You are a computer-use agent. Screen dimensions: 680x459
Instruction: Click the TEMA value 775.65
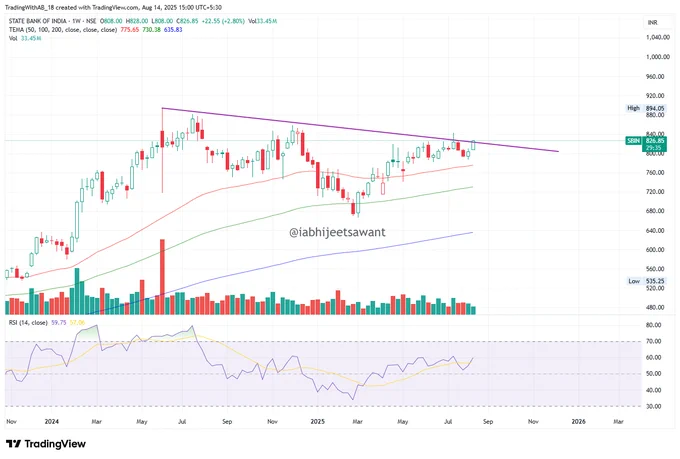click(130, 30)
